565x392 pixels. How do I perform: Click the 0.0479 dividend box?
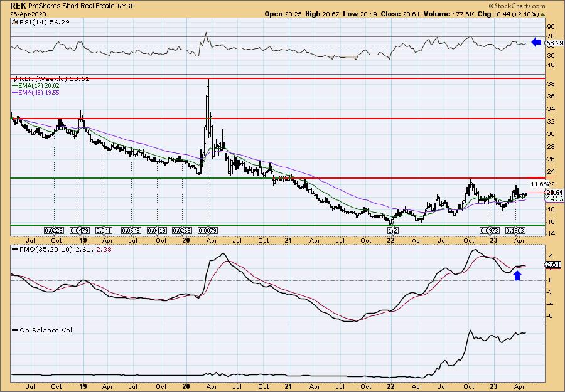pyautogui.click(x=80, y=230)
